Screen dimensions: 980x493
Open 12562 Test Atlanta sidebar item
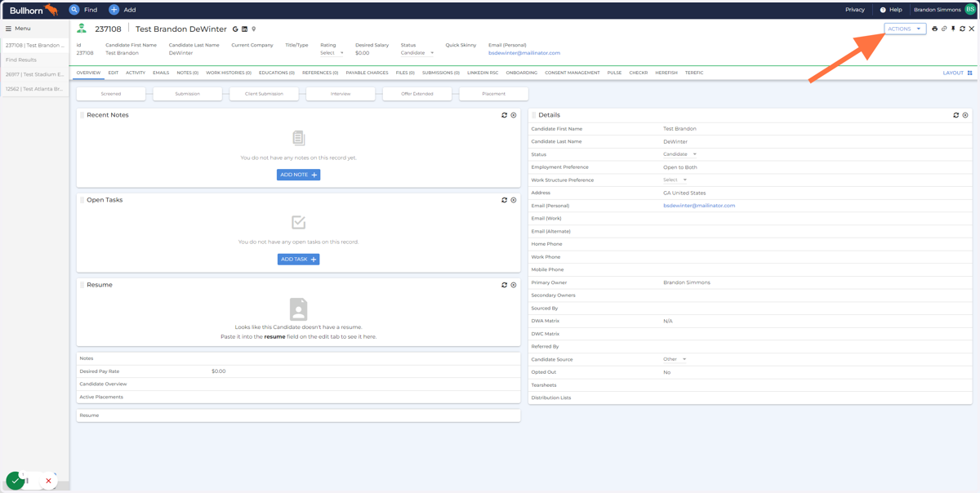point(34,89)
